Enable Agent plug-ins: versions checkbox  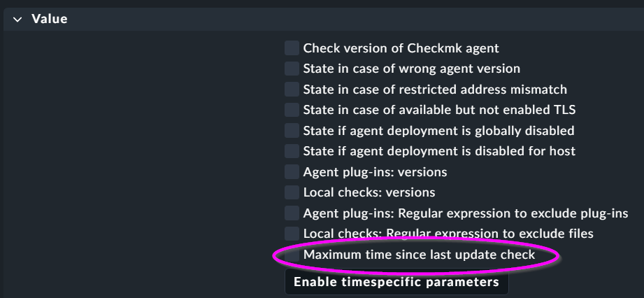(x=292, y=171)
